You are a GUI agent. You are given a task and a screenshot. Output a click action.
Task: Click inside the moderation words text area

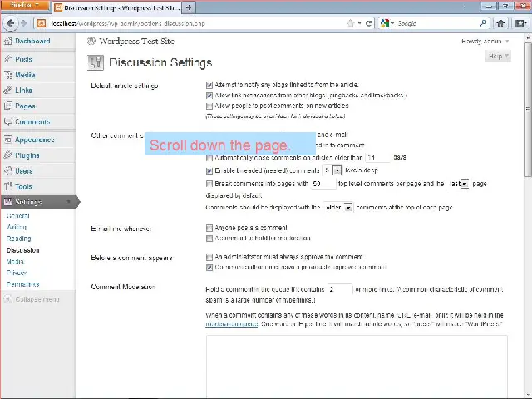(357, 367)
